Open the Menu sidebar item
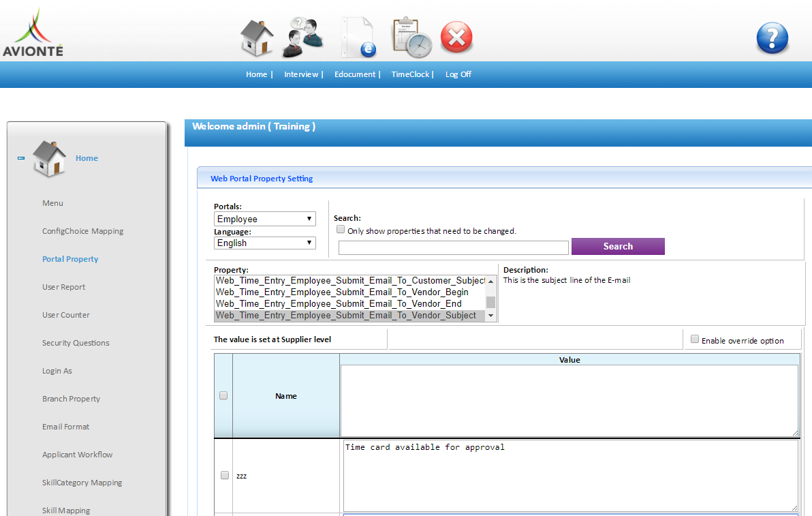Screen dimensions: 812x516 coord(53,203)
